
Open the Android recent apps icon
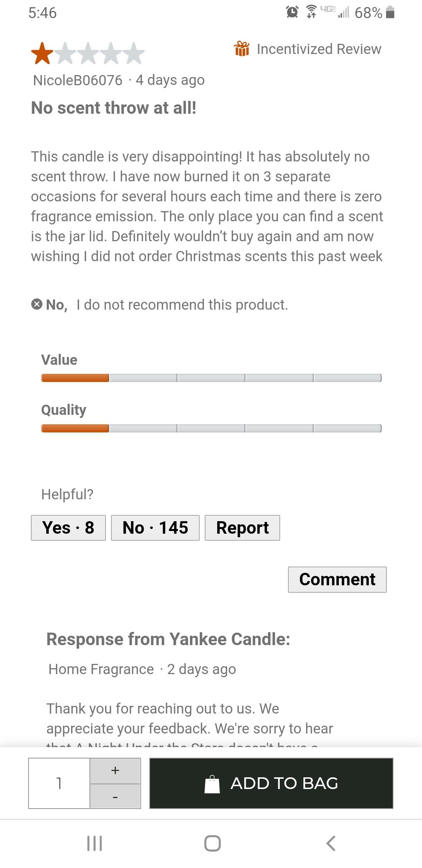click(x=95, y=843)
